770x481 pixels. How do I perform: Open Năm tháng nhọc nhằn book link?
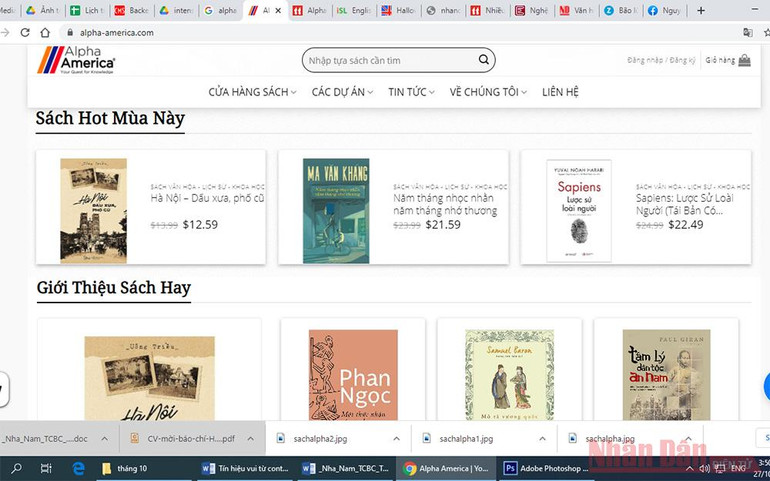pyautogui.click(x=444, y=204)
